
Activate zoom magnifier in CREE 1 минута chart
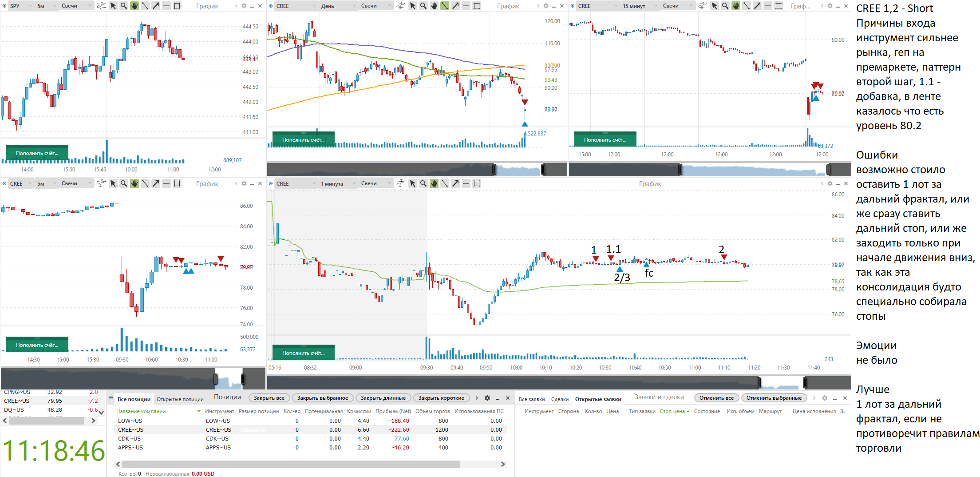423,183
